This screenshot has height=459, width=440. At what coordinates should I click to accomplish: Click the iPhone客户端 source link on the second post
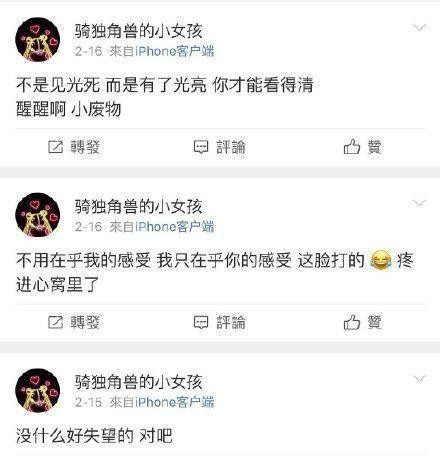(x=174, y=227)
